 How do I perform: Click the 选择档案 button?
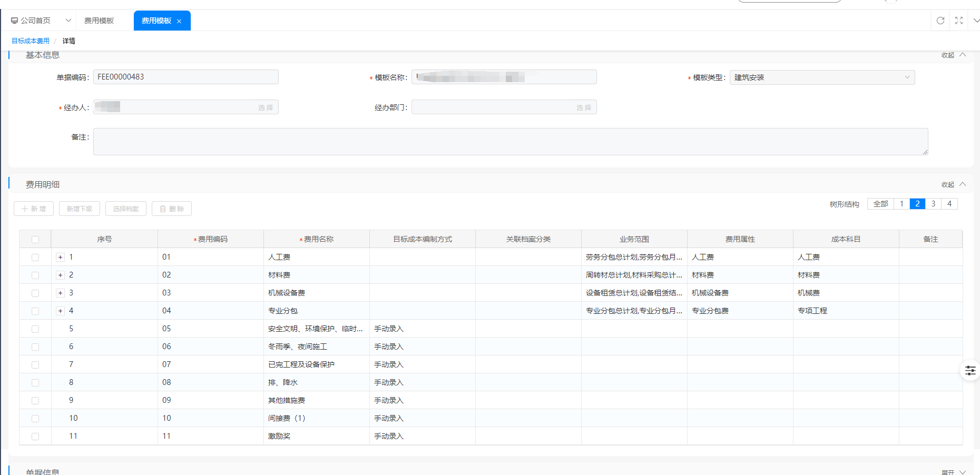click(126, 209)
